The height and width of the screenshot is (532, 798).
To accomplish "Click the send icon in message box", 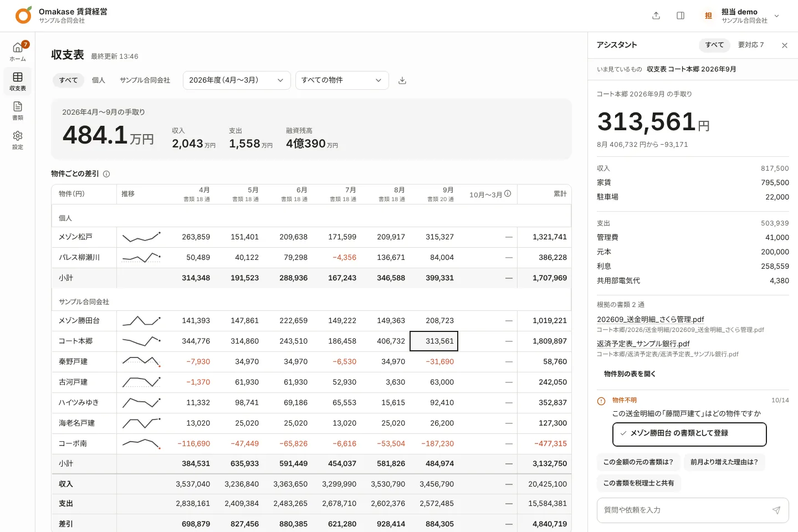I will (x=776, y=510).
